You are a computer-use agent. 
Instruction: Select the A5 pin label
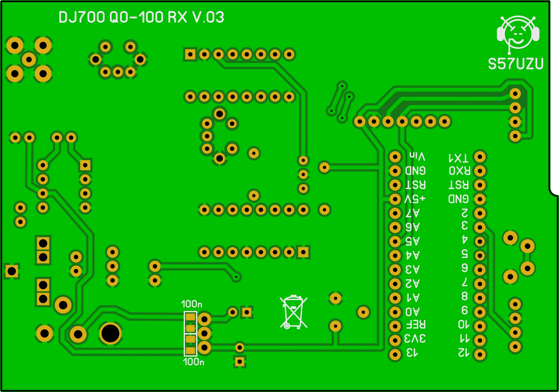coord(413,241)
